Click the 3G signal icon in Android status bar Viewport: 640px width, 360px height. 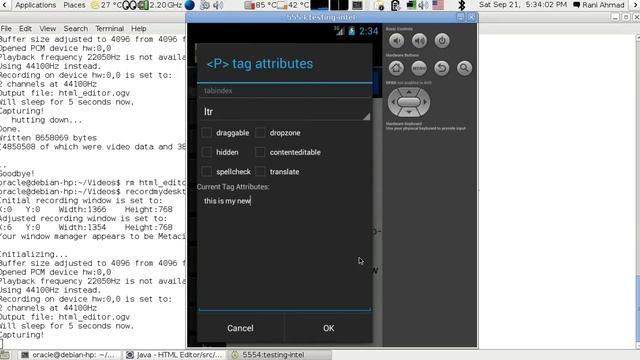(x=339, y=31)
